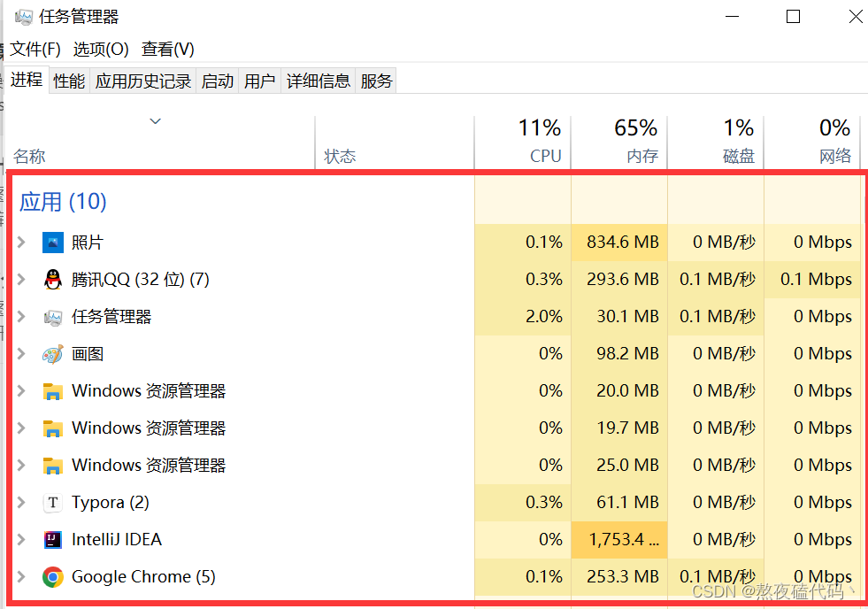
Task: Open the 选项(O) menu
Action: (x=101, y=50)
